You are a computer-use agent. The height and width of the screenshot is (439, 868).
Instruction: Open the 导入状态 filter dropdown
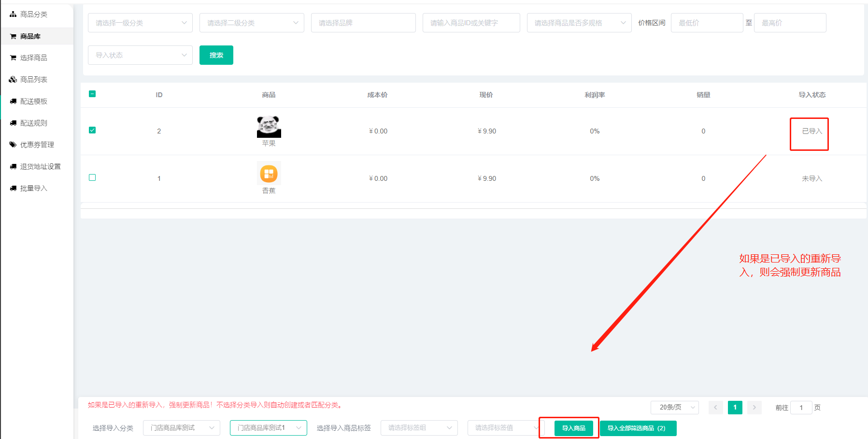pyautogui.click(x=140, y=55)
